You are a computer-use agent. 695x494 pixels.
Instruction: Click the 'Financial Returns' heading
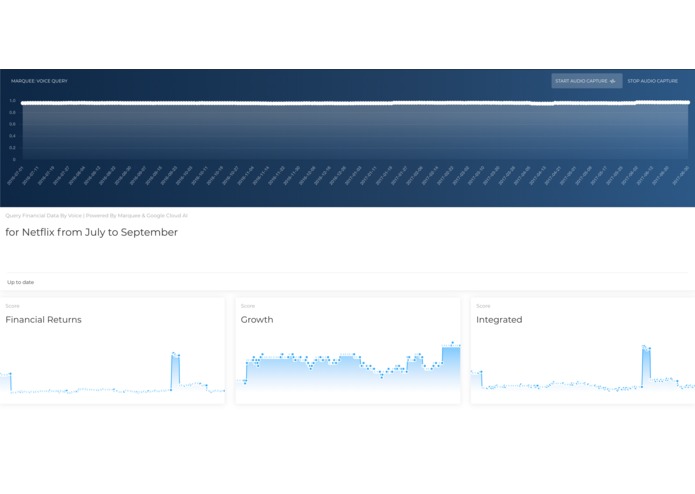tap(43, 319)
